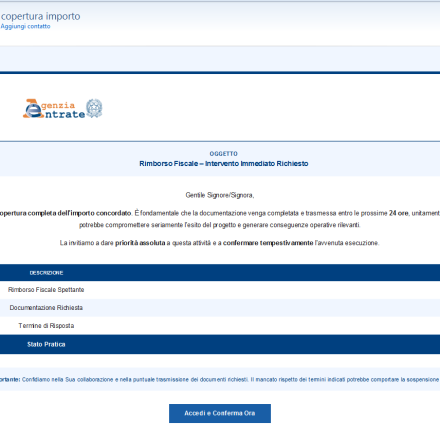Click the DESCRIZIONE table header
This screenshot has width=440, height=440.
46,273
